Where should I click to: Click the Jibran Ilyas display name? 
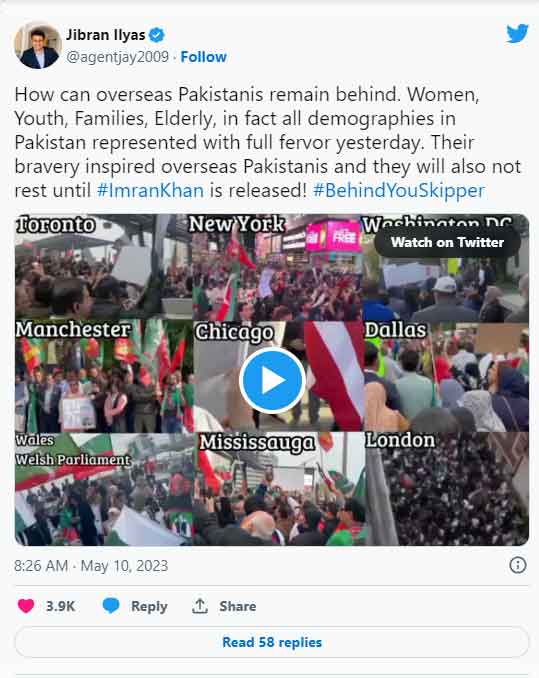[x=105, y=35]
